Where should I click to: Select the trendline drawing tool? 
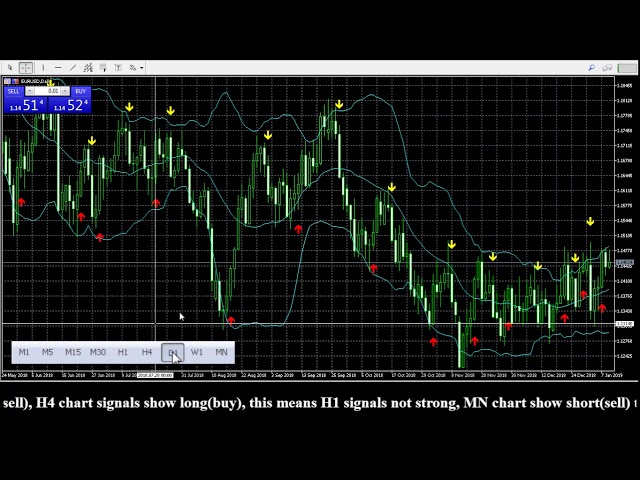pos(73,68)
